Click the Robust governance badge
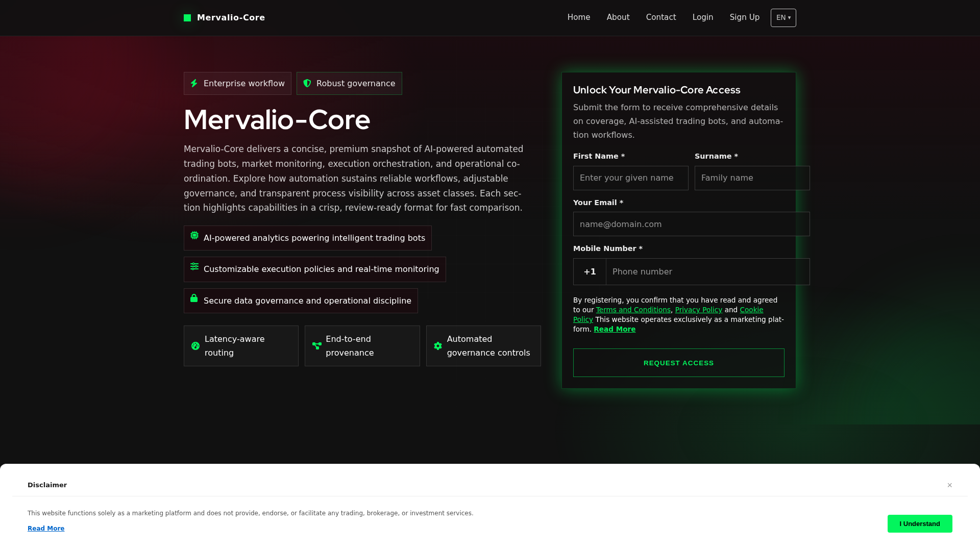This screenshot has height=551, width=980. (x=349, y=83)
